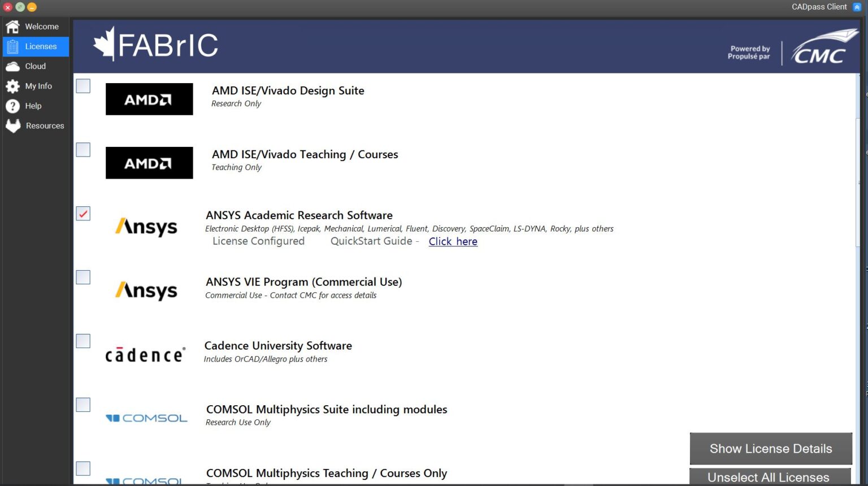
Task: Open the Welcome page via the home icon
Action: point(12,26)
